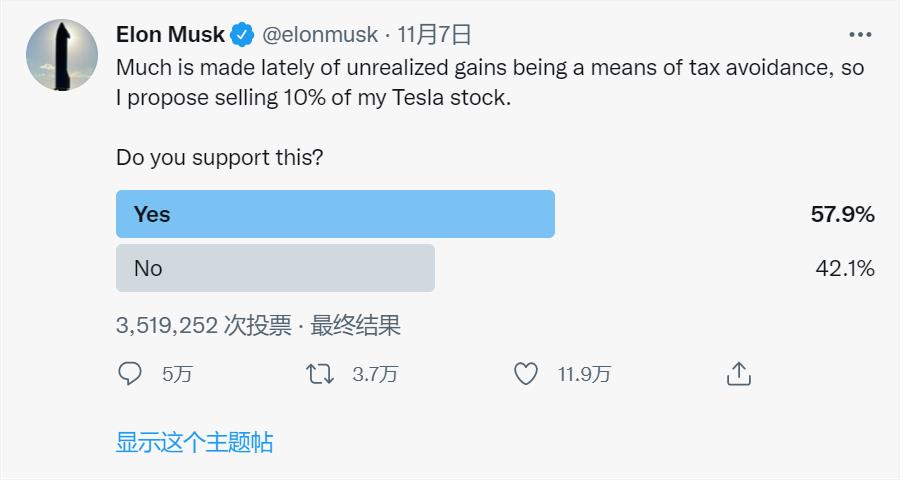Click the reply speech bubble icon

pyautogui.click(x=130, y=374)
